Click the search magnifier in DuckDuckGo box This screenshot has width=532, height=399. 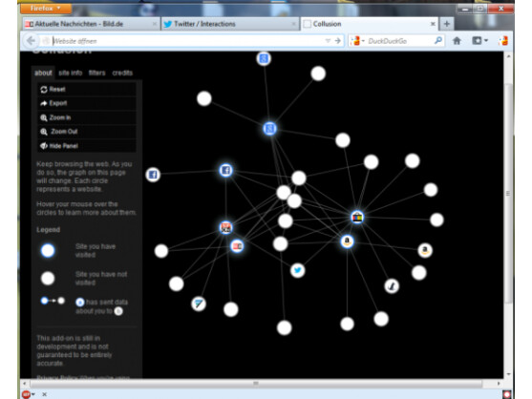(x=438, y=41)
